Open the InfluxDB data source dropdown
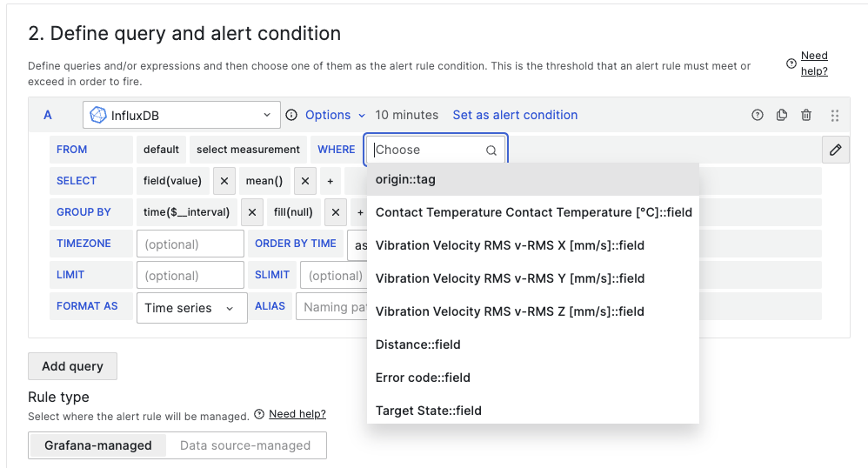Viewport: 868px width, 468px height. (182, 115)
